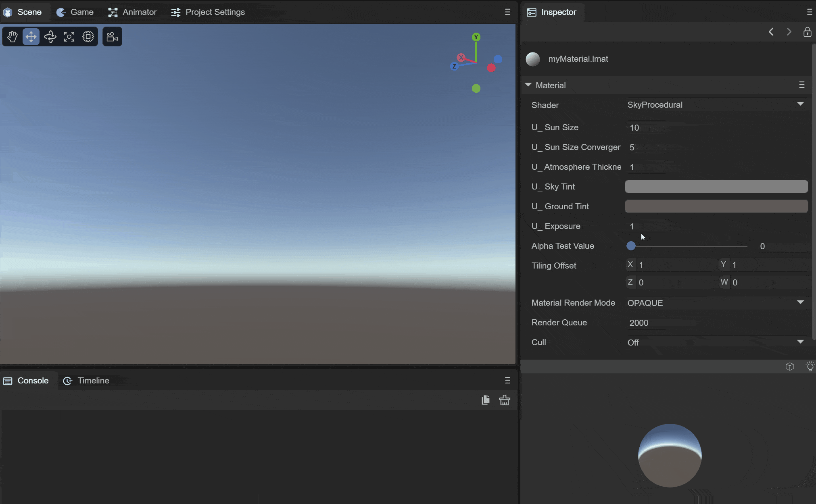Switch to the Game tab
The image size is (816, 504).
click(x=75, y=12)
